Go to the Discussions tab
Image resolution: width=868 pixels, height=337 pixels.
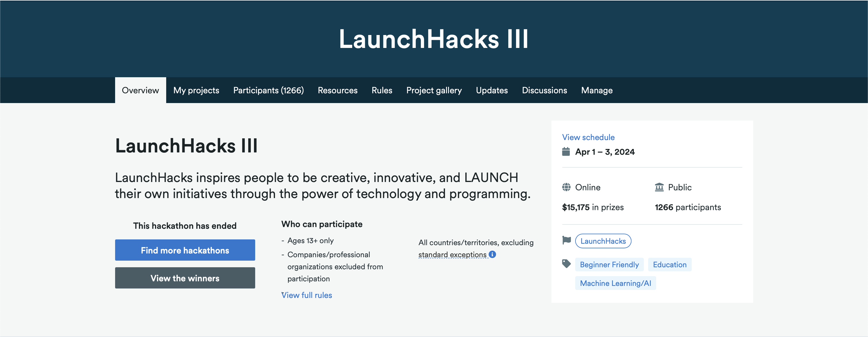coord(544,90)
